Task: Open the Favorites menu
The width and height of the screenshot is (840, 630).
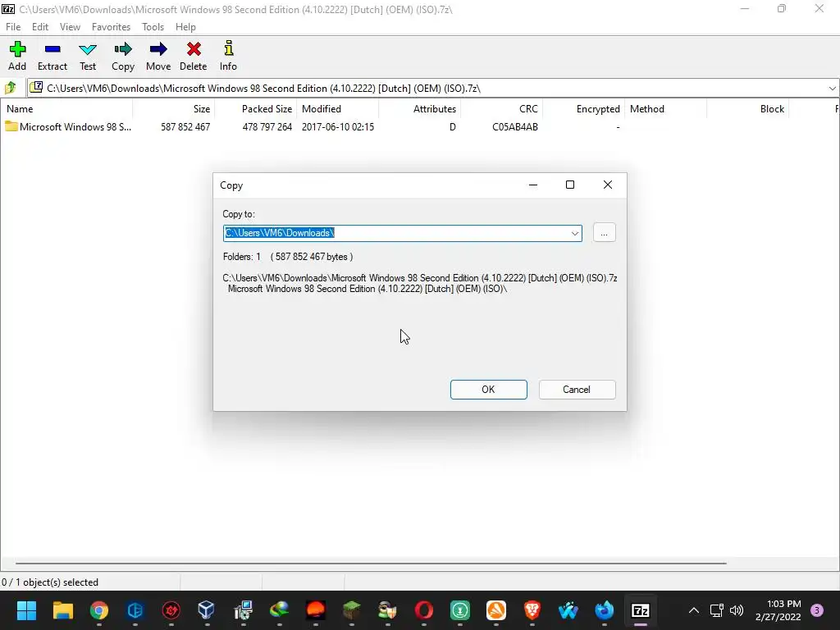Action: pyautogui.click(x=111, y=27)
